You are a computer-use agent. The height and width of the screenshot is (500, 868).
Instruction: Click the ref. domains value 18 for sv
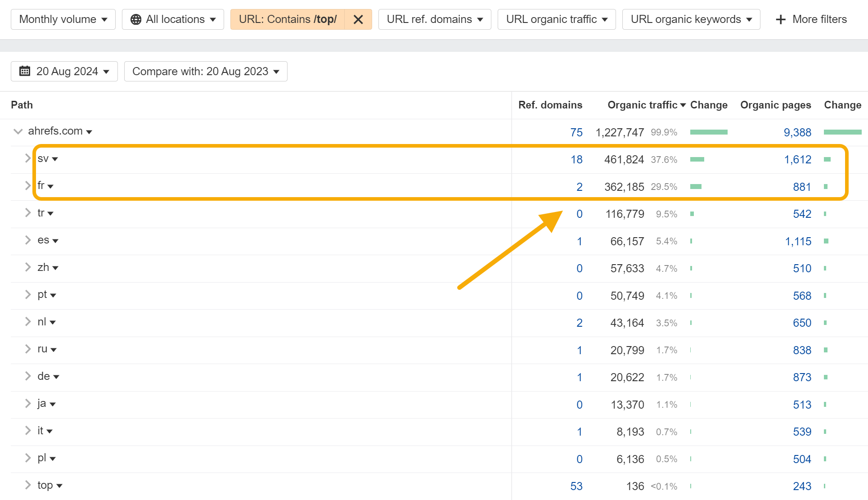576,158
